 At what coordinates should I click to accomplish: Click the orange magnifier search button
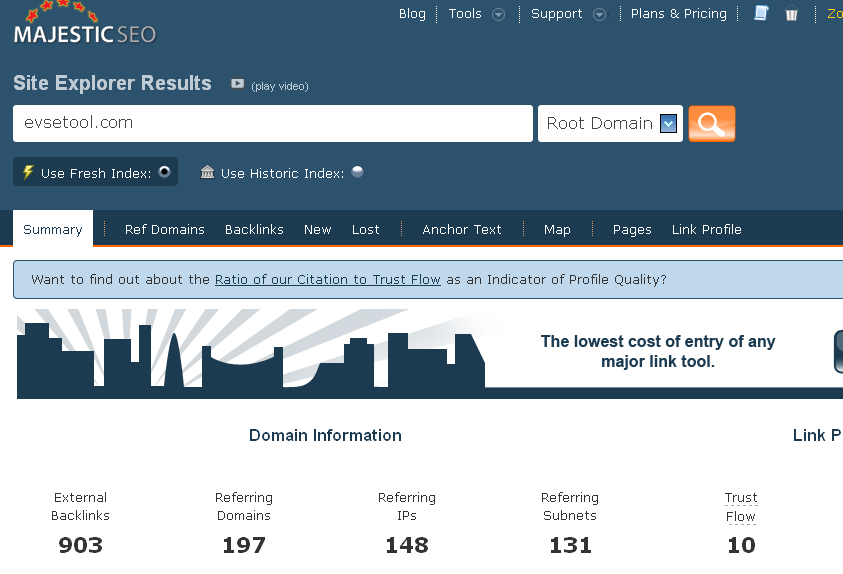(711, 124)
